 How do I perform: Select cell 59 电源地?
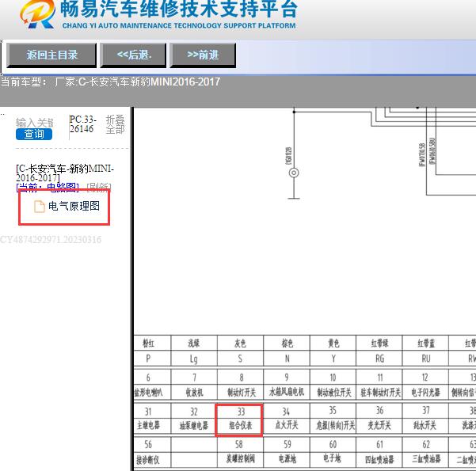coord(287,452)
